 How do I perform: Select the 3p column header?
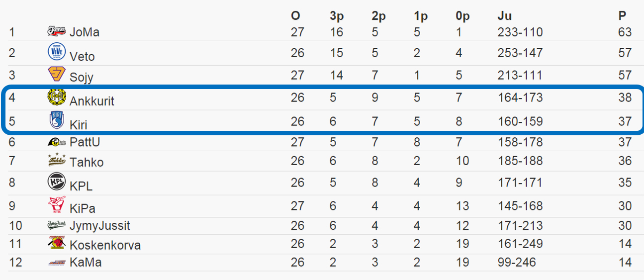337,16
